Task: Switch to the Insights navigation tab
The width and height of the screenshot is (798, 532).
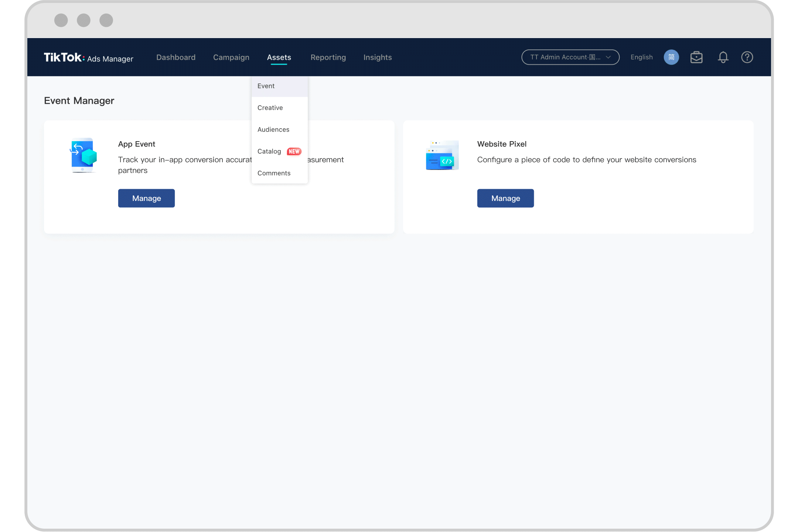Action: (x=378, y=57)
